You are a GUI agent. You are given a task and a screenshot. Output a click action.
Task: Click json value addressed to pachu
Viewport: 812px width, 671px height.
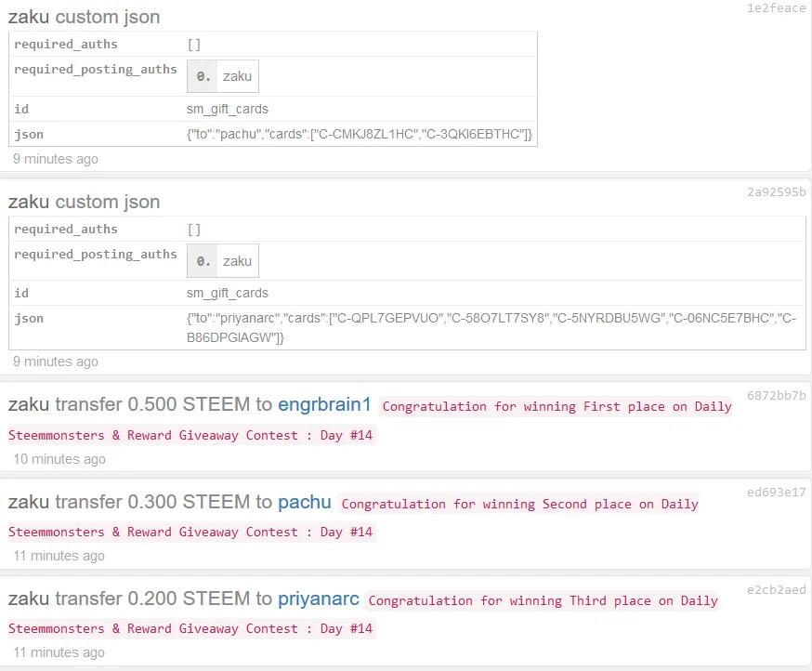(360, 134)
